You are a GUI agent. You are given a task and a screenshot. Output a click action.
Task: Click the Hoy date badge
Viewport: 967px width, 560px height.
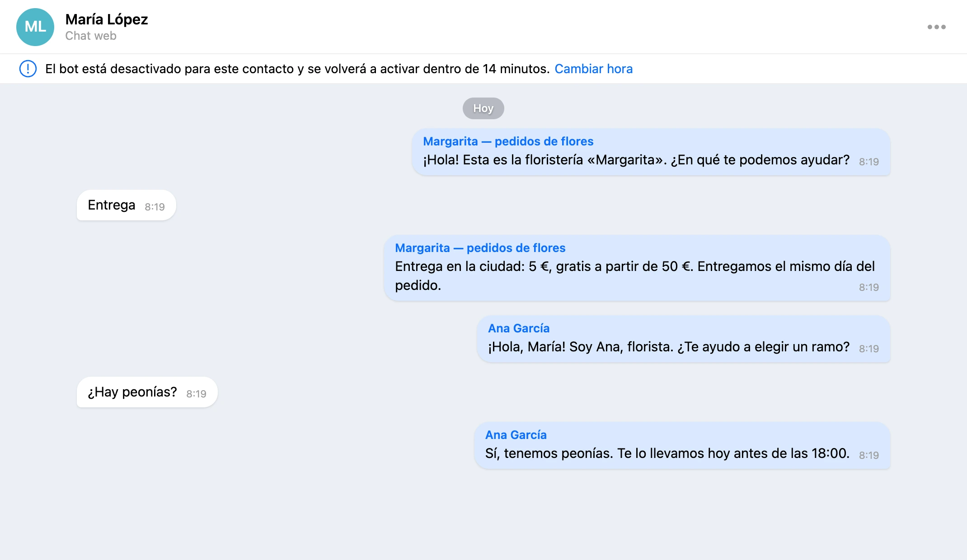pyautogui.click(x=483, y=108)
